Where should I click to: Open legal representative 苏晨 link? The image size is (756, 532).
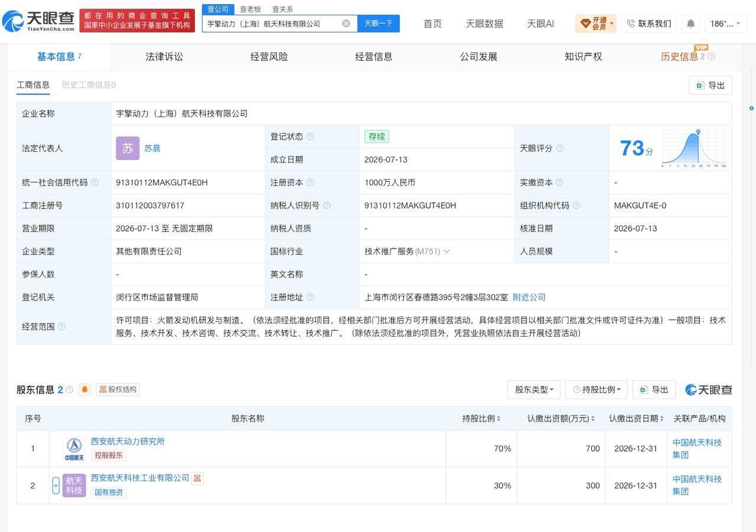[152, 148]
